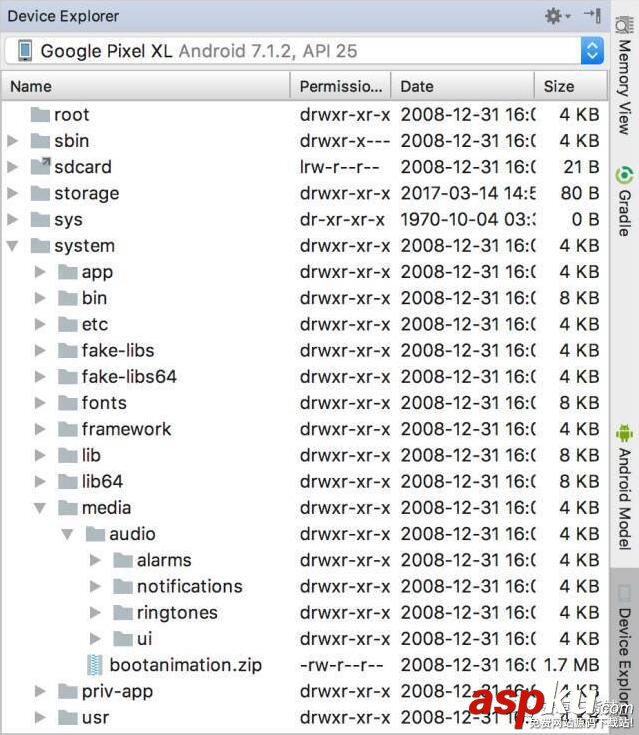Expand the usr folder arrow
This screenshot has height=735, width=639.
tap(40, 718)
